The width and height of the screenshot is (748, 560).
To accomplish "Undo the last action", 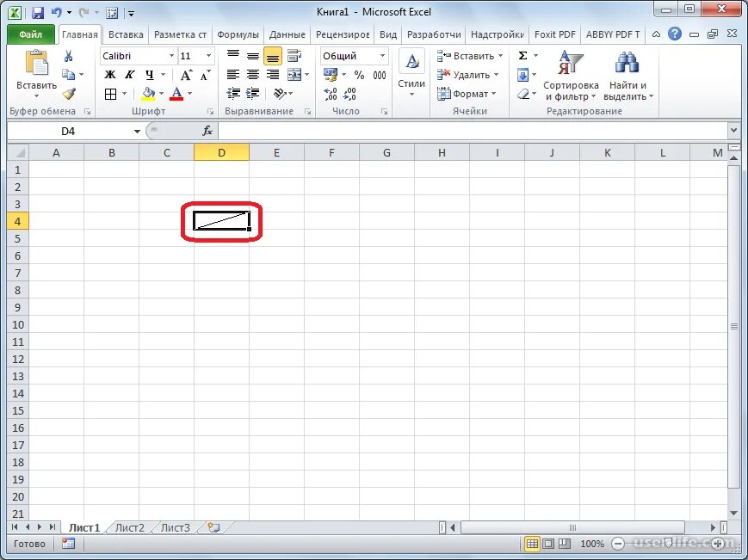I will pos(56,12).
